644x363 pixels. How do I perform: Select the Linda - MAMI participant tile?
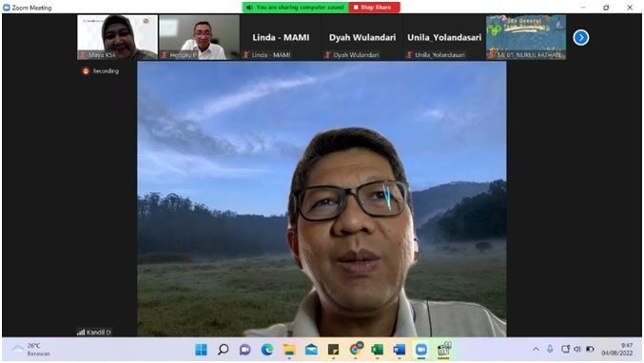pos(281,37)
